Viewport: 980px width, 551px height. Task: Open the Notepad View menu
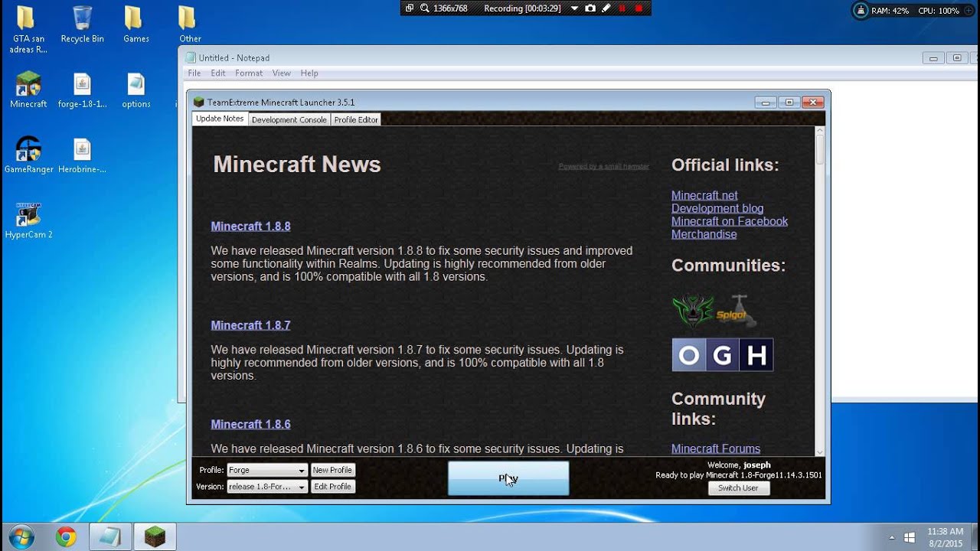[282, 73]
